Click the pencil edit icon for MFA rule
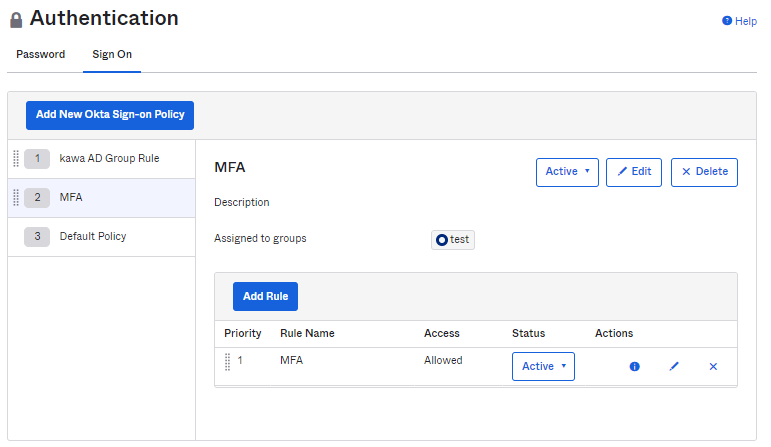771x447 pixels. tap(674, 367)
